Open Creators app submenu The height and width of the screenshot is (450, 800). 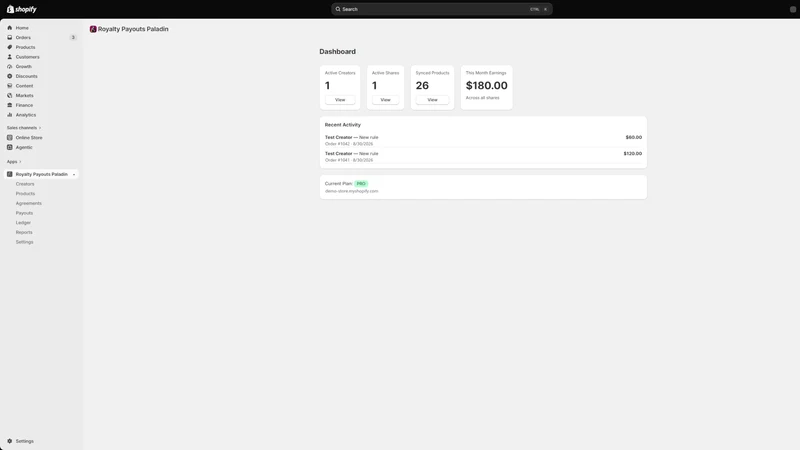(25, 184)
